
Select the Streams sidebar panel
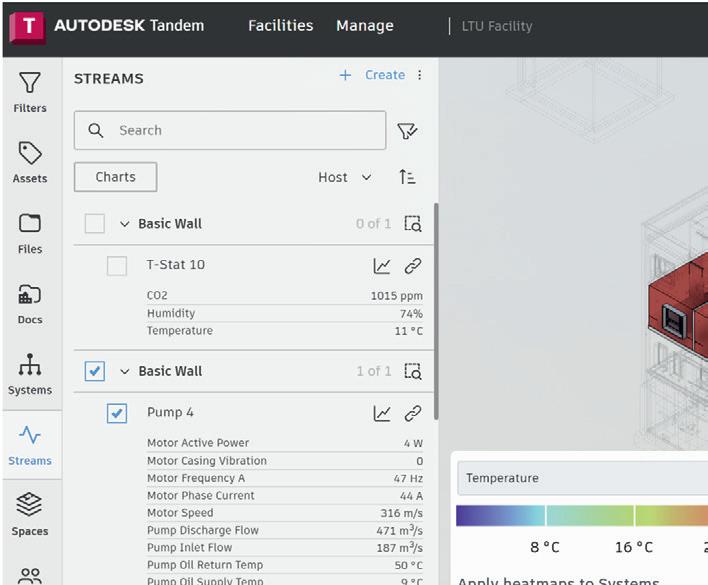tap(30, 446)
